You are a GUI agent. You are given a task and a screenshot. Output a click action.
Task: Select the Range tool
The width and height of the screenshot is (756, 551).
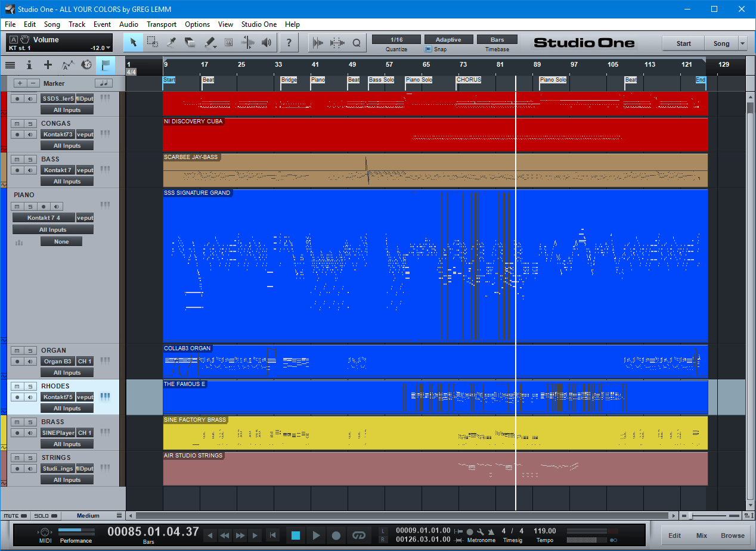click(153, 42)
